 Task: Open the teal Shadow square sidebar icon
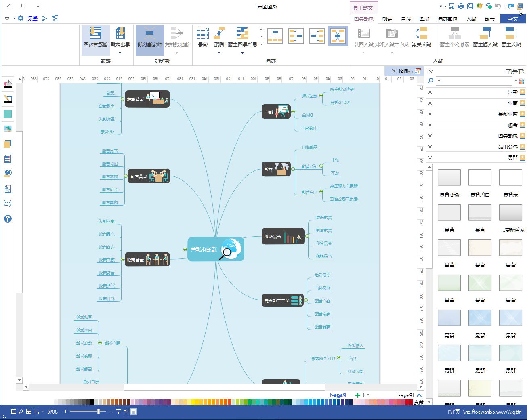tap(8, 114)
